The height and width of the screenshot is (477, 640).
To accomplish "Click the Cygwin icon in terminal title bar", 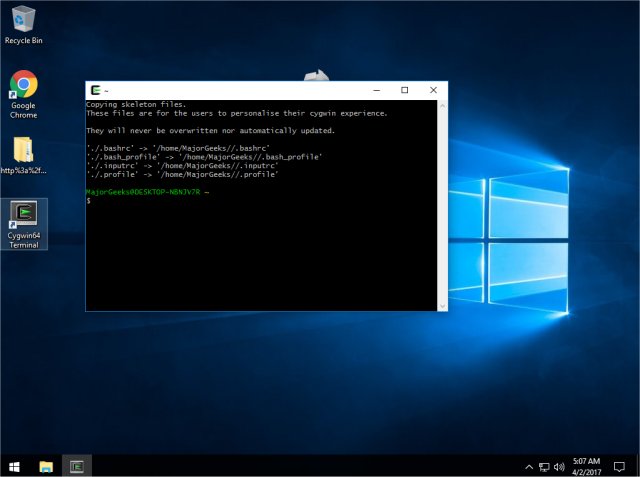I will [95, 90].
